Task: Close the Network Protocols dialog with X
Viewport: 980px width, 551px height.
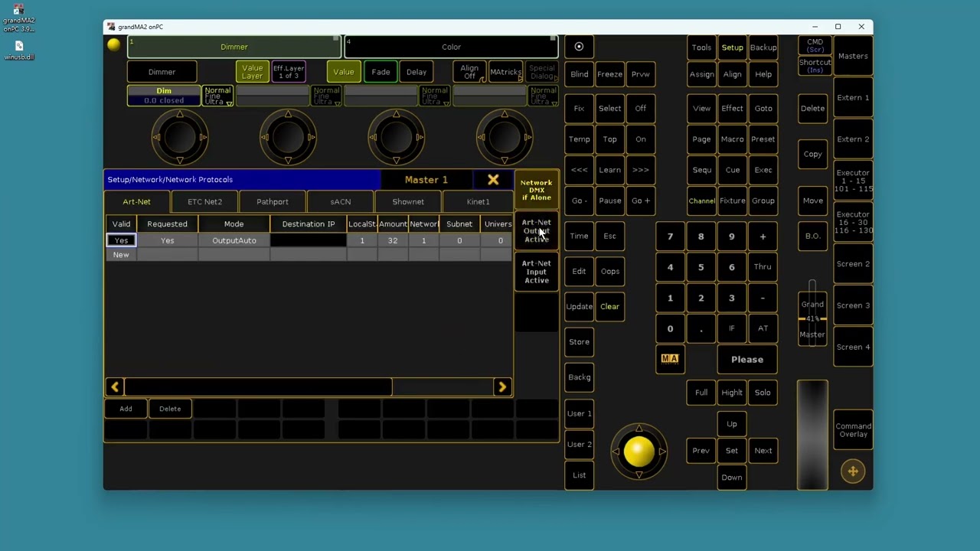Action: click(493, 180)
